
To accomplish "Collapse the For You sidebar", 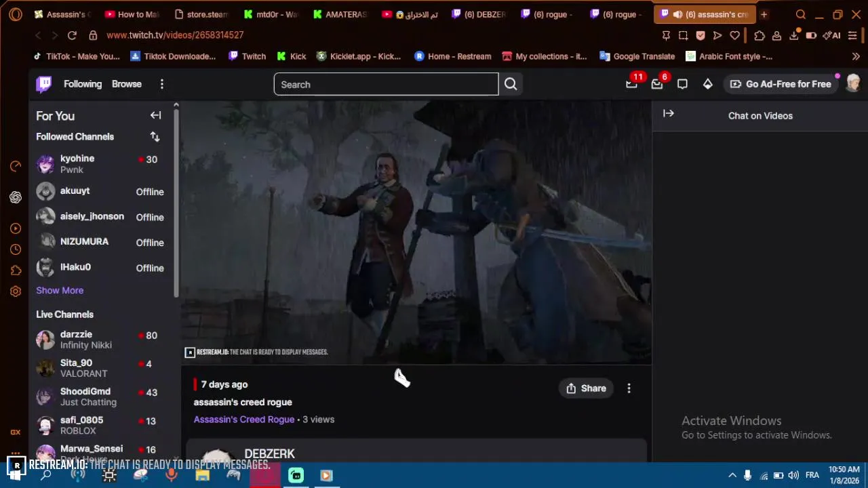I will click(155, 116).
